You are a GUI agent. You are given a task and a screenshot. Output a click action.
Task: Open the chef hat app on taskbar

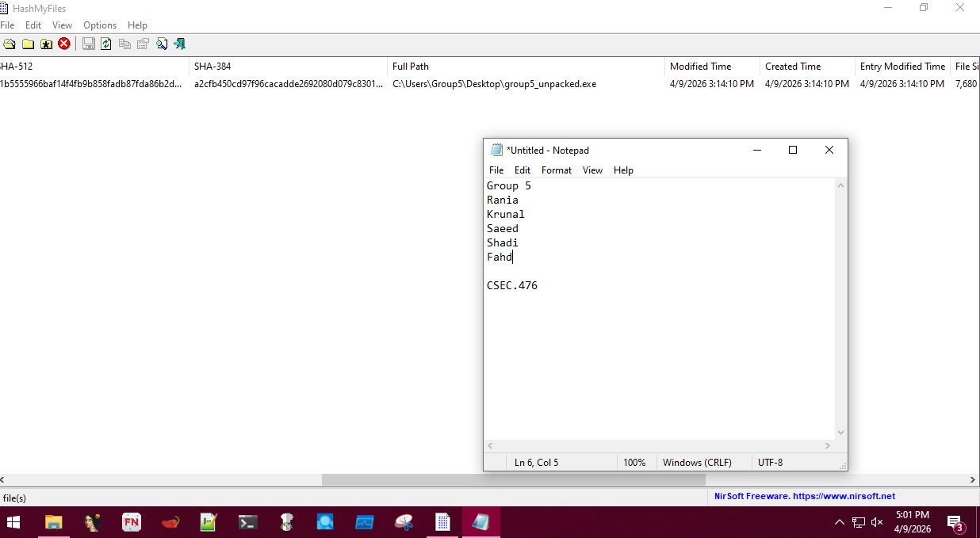click(x=287, y=522)
